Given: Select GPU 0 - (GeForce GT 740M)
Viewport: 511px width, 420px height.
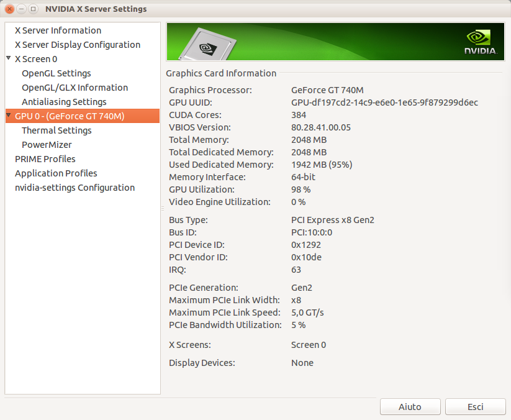Looking at the screenshot, I should pyautogui.click(x=83, y=116).
